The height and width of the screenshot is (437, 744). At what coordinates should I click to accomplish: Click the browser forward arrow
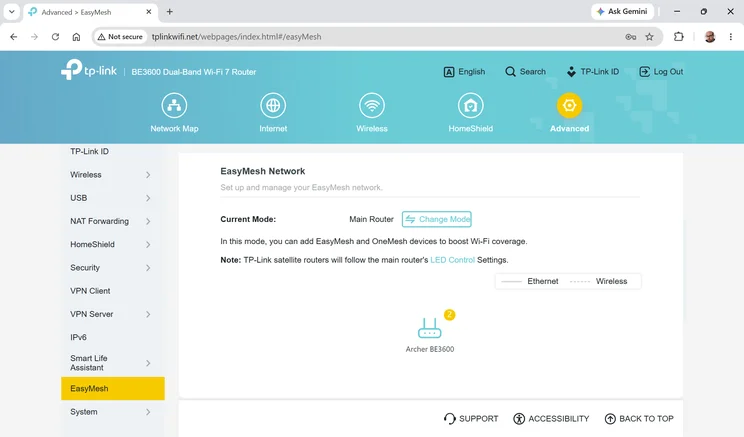[x=34, y=37]
